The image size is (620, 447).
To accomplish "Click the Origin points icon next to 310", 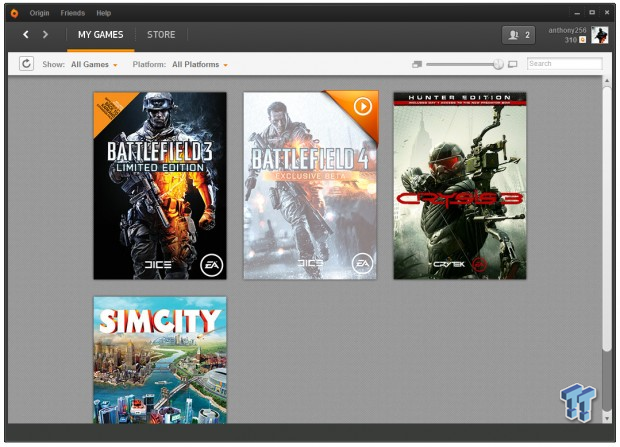I will tap(582, 40).
